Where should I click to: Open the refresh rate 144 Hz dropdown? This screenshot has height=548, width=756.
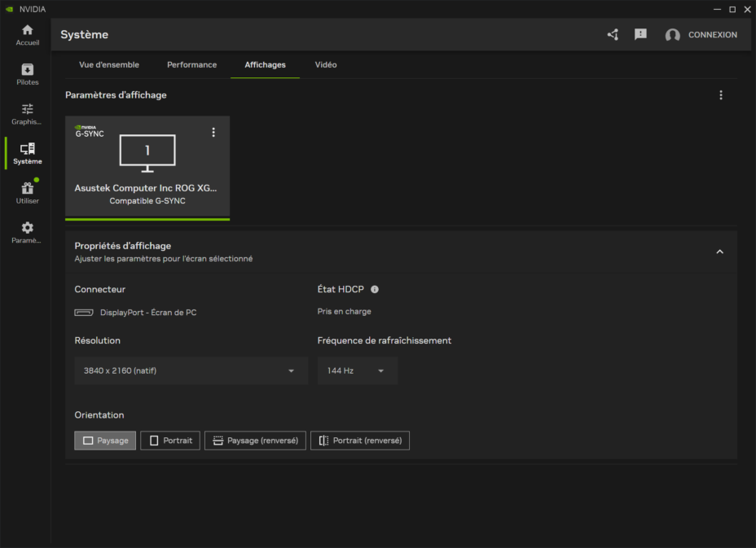(358, 370)
